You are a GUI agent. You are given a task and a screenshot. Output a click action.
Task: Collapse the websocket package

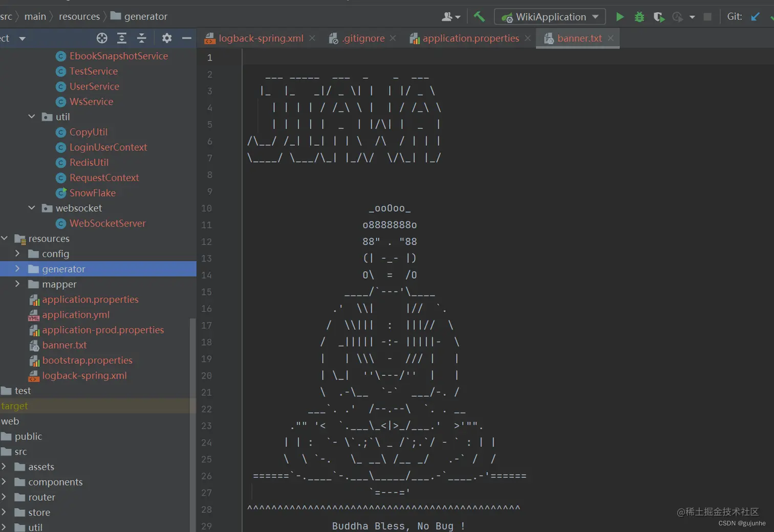click(32, 208)
